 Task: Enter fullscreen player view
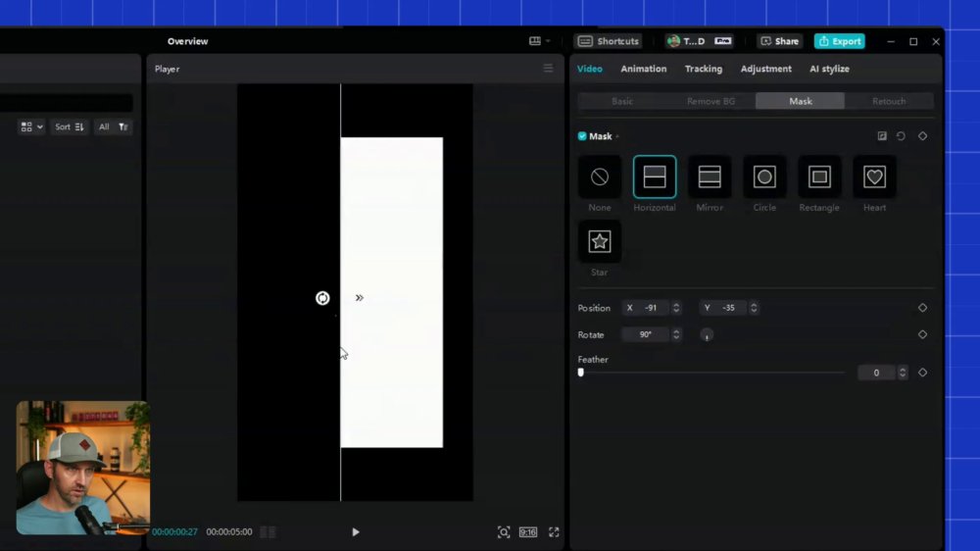554,532
